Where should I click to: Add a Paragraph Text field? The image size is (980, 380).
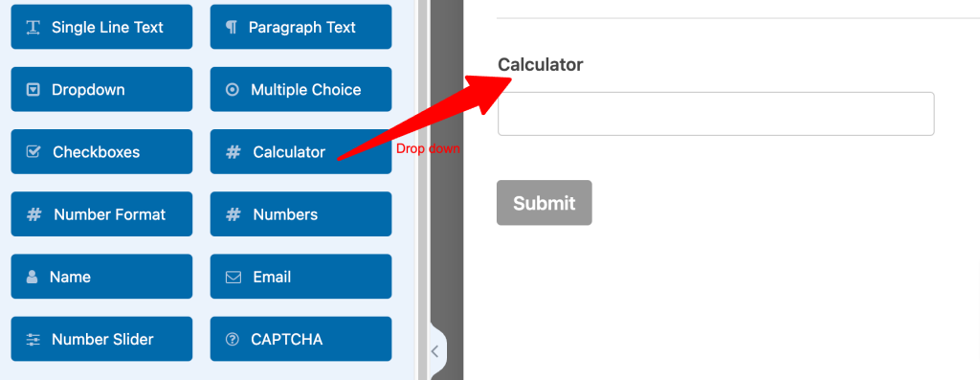point(301,27)
